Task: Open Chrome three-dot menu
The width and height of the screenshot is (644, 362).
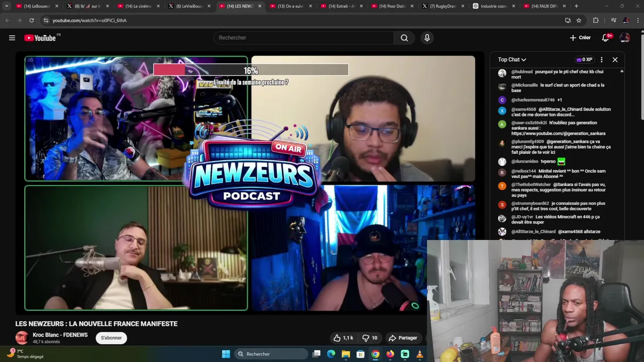Action: pos(638,20)
